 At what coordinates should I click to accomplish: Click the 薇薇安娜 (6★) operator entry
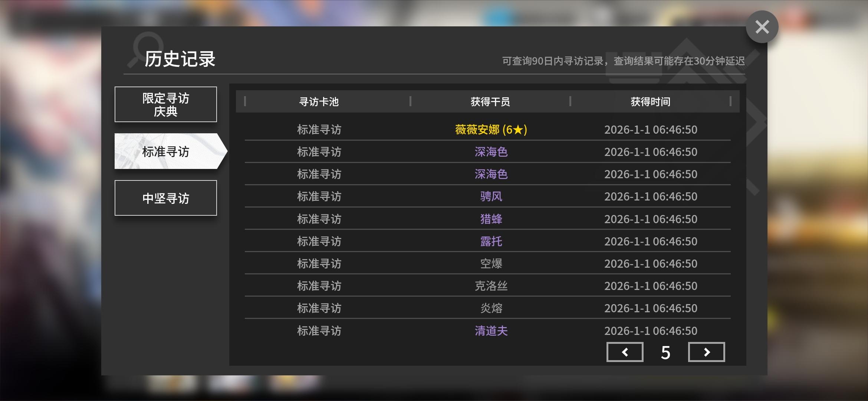click(490, 130)
